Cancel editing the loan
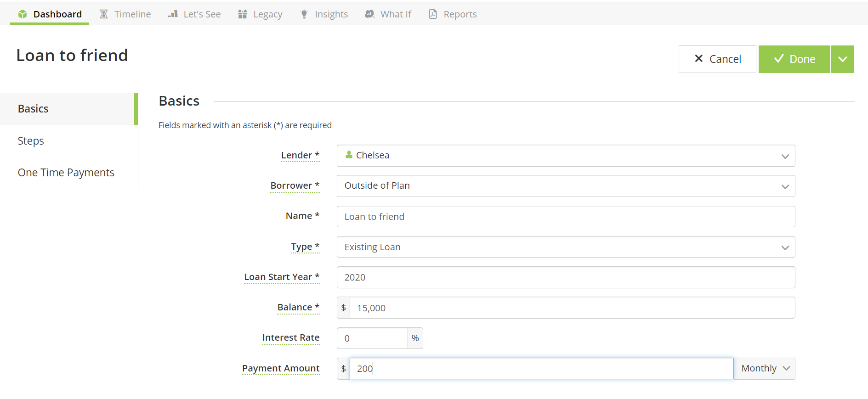Screen dimensions: 868x399 click(x=717, y=59)
